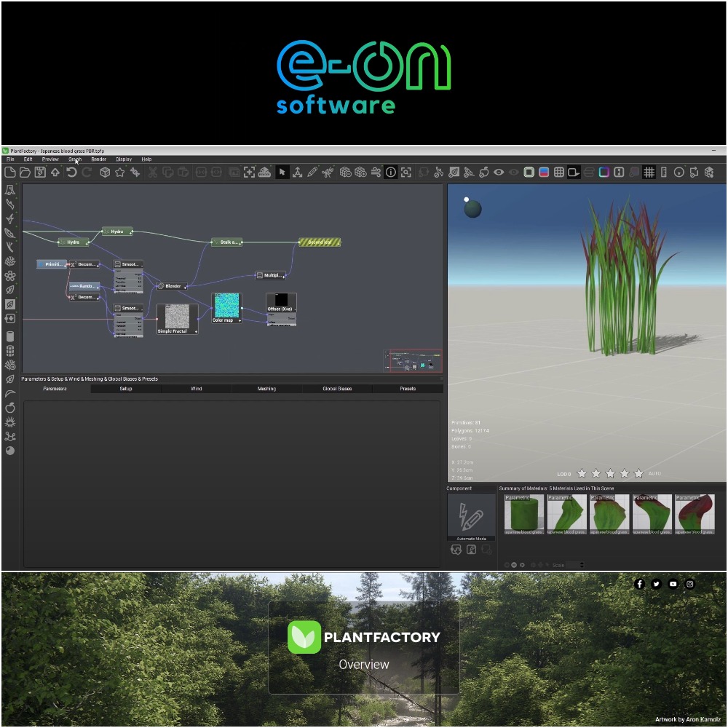Toggle the black grid hash icon
Image resolution: width=728 pixels, height=728 pixels.
coord(649,173)
